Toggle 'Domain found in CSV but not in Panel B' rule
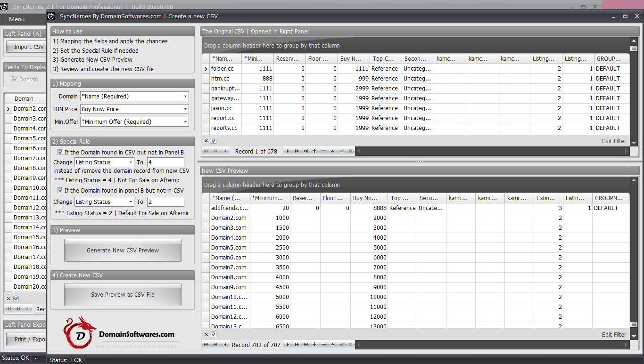The image size is (644, 364). [60, 152]
